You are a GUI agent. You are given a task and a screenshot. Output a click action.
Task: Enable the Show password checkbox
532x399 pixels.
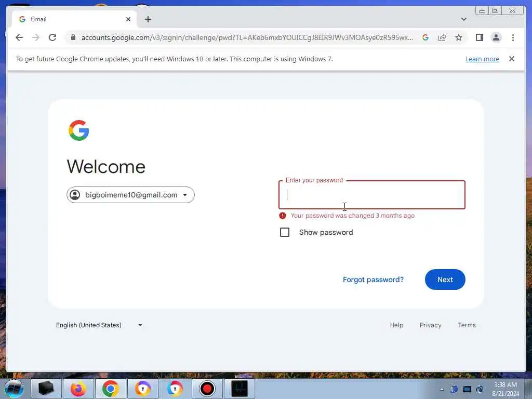[285, 232]
